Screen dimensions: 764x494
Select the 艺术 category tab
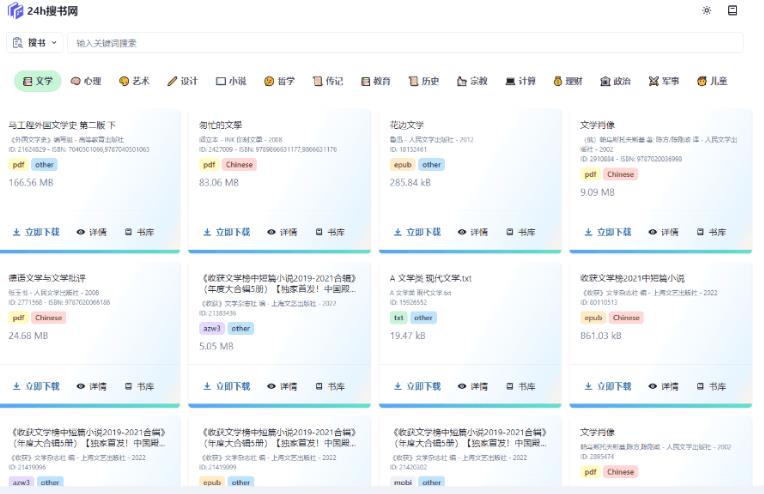pos(134,81)
